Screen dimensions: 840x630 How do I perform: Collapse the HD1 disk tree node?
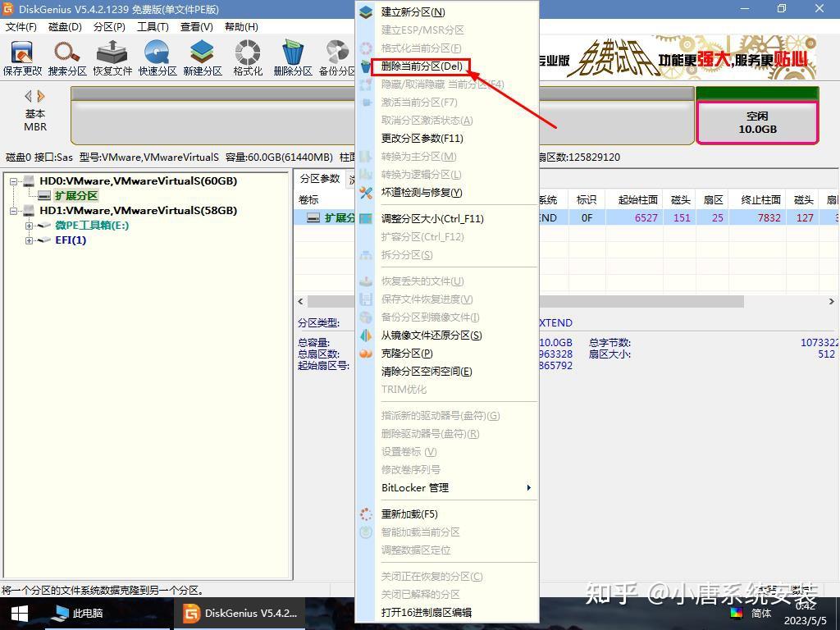[x=13, y=211]
